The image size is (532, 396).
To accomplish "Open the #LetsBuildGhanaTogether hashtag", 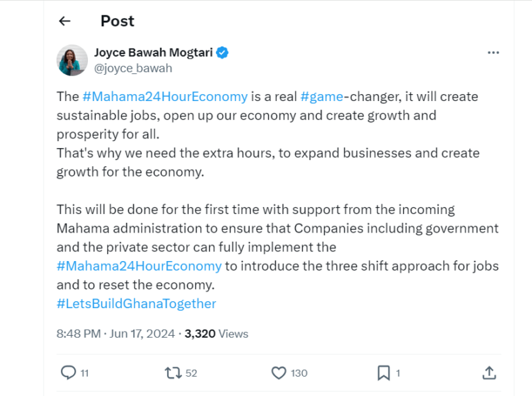I will pyautogui.click(x=136, y=303).
